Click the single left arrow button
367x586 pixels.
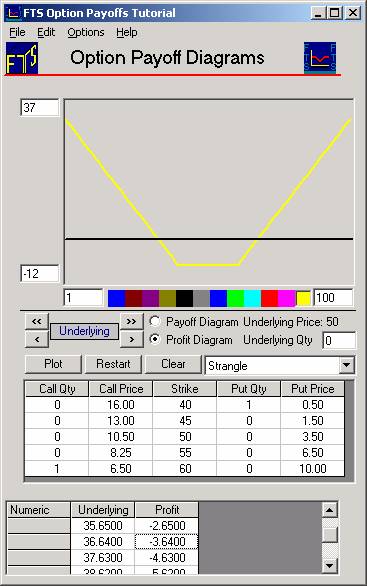tap(37, 339)
